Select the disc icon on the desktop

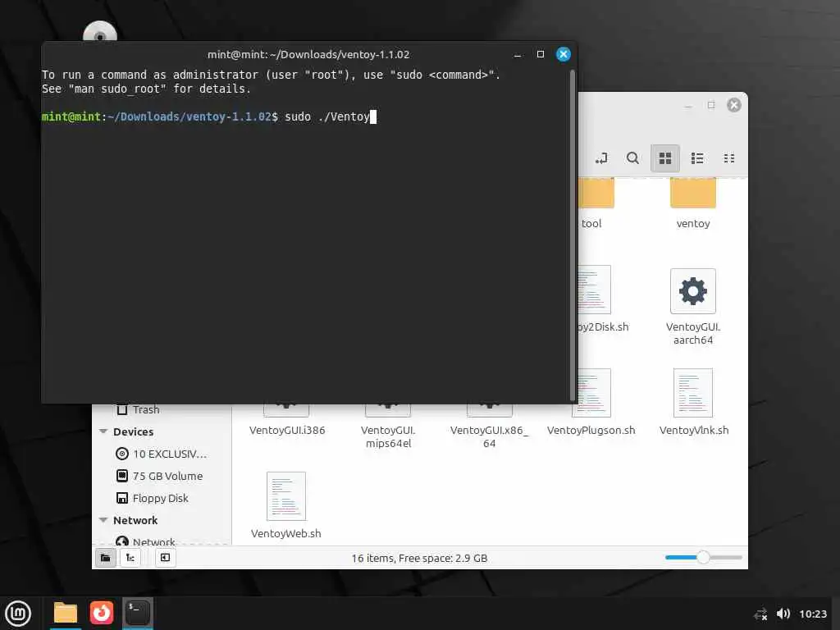99,32
